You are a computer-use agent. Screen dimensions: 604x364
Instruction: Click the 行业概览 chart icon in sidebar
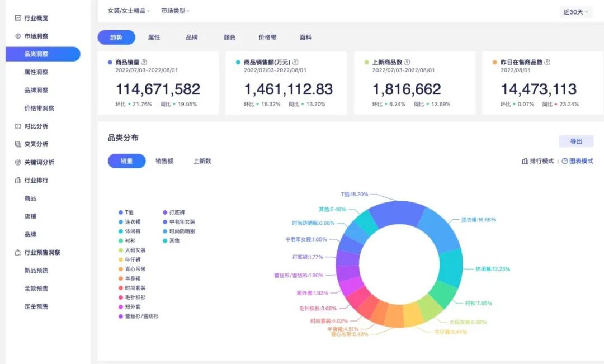click(18, 18)
